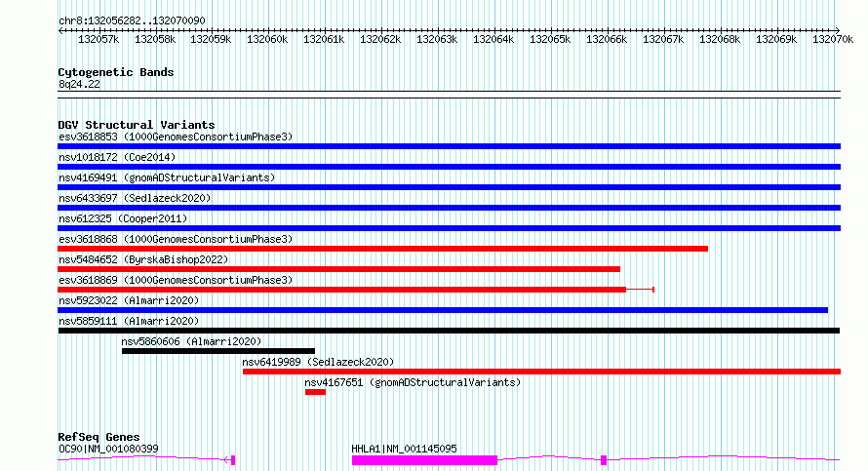Click the nsv612325 blue variant bar
The image size is (868, 471).
tap(449, 228)
